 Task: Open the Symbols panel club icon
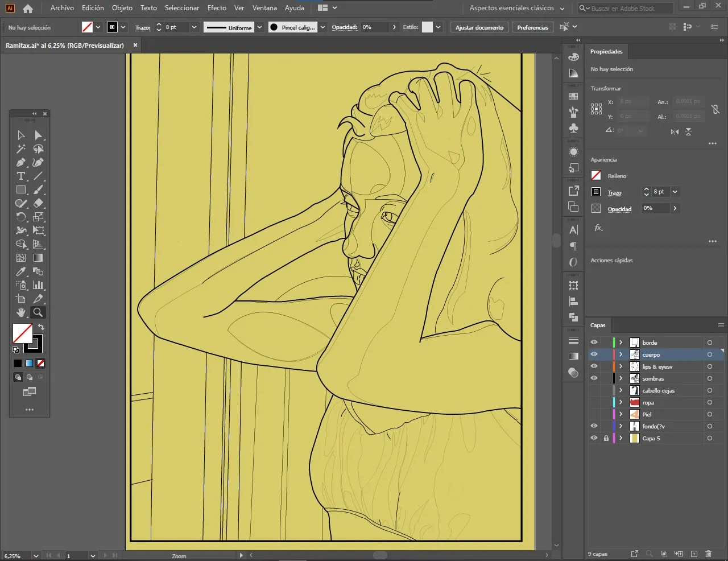point(573,129)
